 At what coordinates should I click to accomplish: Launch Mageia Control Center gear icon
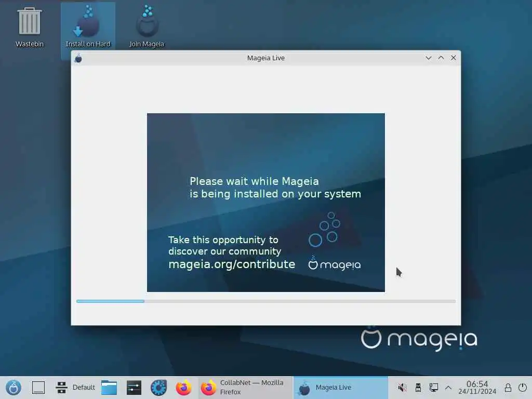159,388
